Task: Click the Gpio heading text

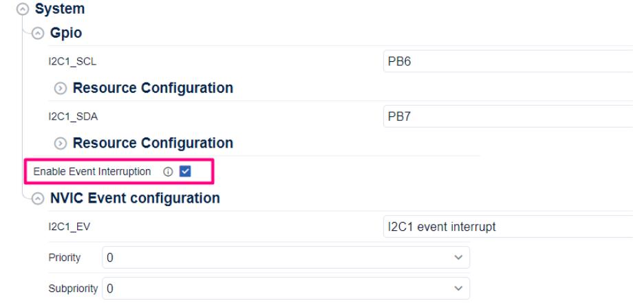Action: (x=66, y=33)
